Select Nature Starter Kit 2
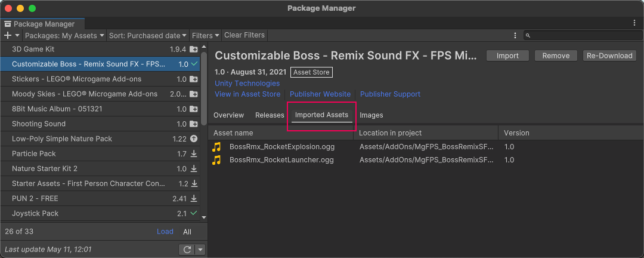Screen dimensions: 644x258 (x=100, y=168)
